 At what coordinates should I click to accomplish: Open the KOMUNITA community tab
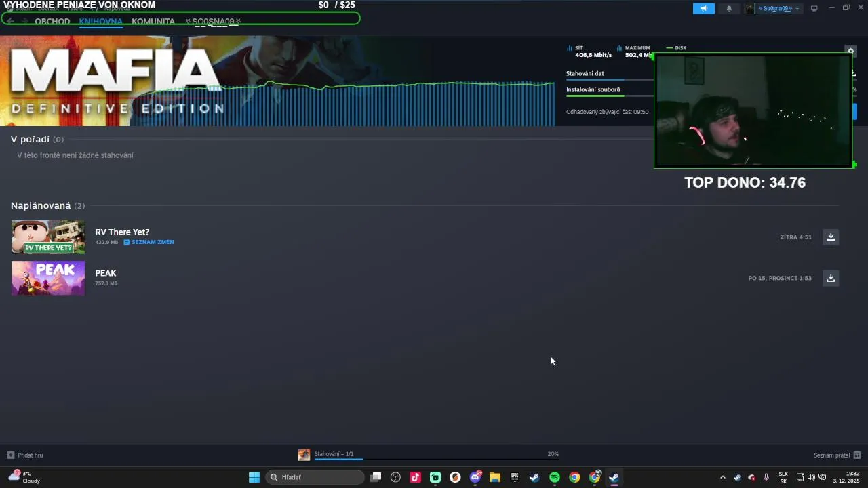(153, 22)
